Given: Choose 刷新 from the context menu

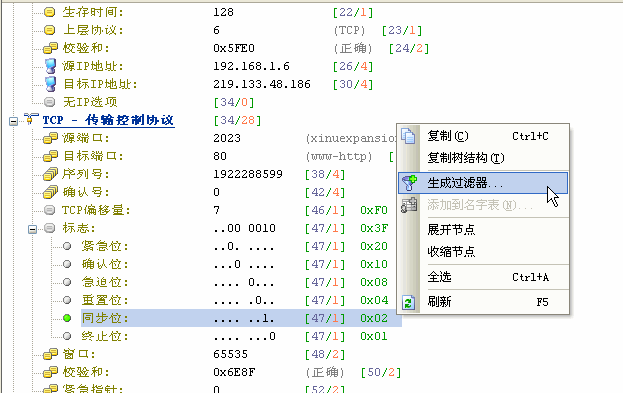Looking at the screenshot, I should click(x=483, y=302).
